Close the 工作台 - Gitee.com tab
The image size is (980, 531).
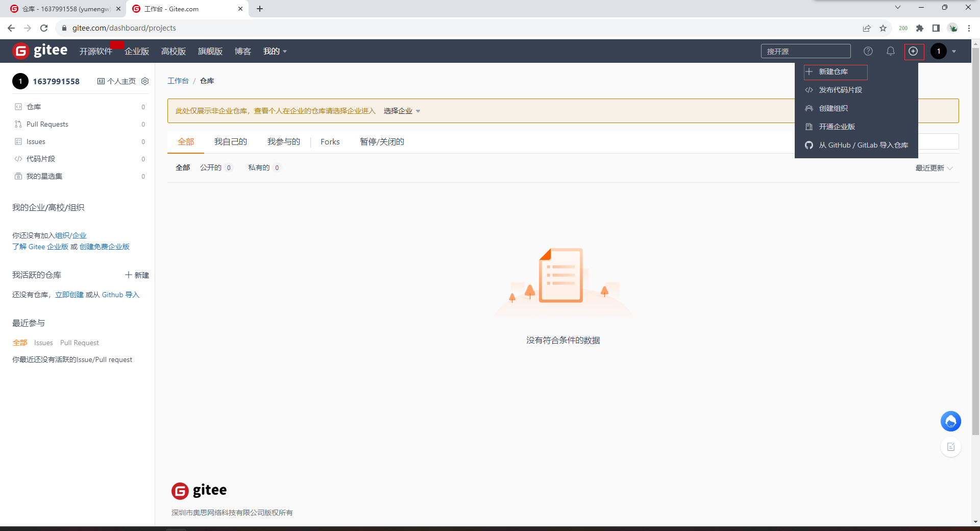[240, 9]
